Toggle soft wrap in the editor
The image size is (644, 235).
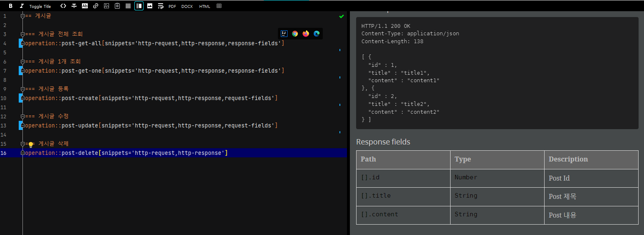pos(161,6)
